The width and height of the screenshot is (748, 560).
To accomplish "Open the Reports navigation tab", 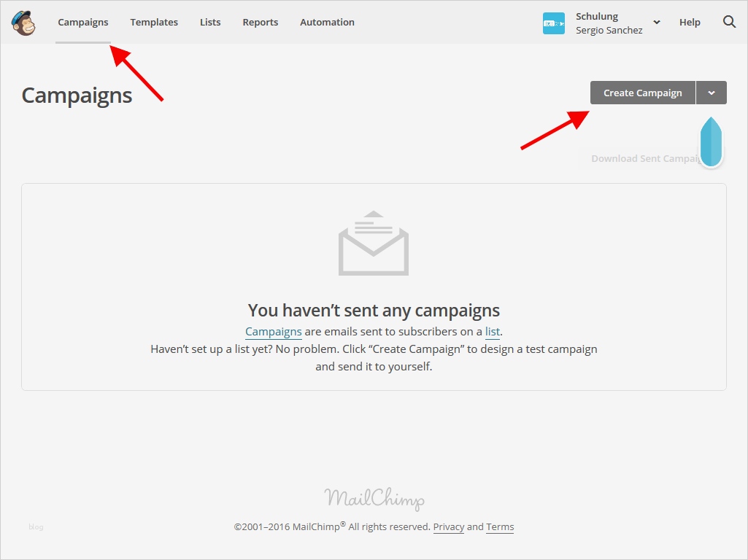I will [x=260, y=23].
